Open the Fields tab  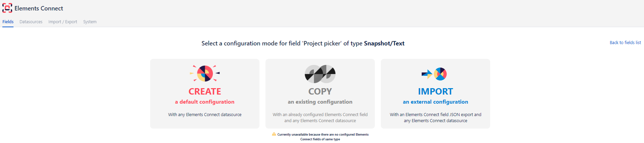tap(8, 22)
